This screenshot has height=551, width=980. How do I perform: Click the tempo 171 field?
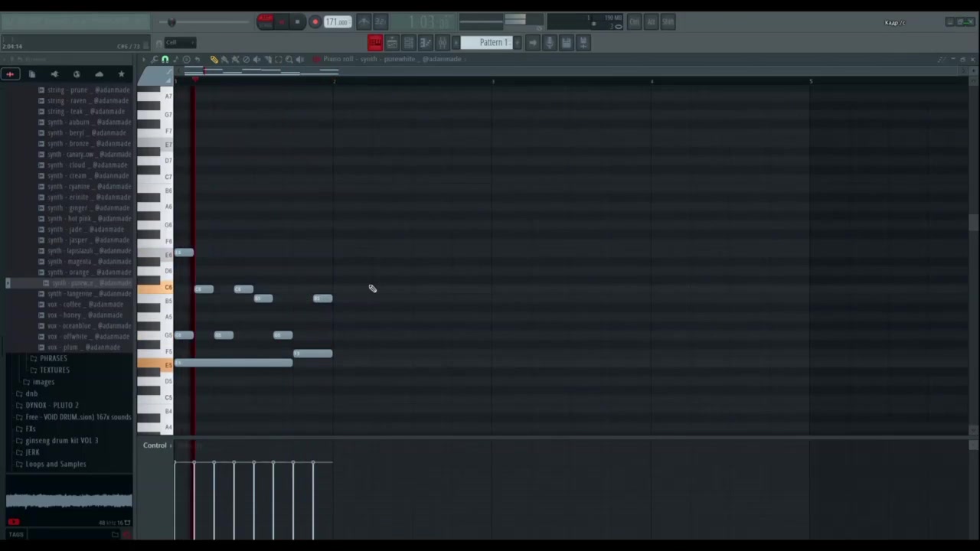(337, 22)
